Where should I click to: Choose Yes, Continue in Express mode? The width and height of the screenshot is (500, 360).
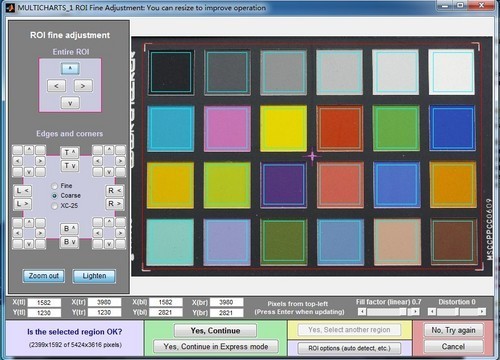(216, 347)
